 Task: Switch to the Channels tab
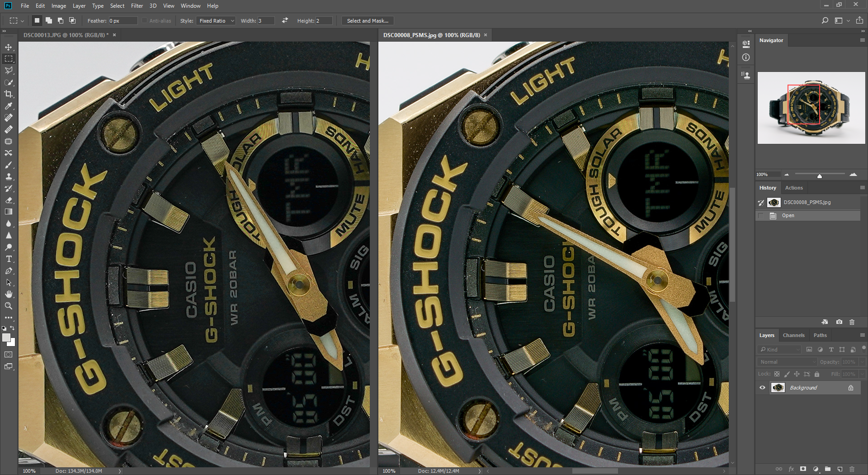[x=793, y=335]
